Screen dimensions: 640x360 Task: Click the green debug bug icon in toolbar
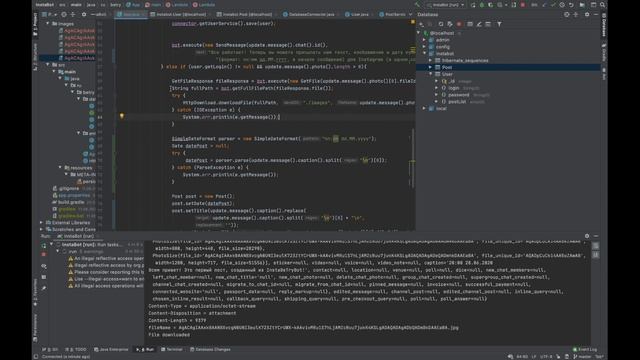[x=482, y=5]
